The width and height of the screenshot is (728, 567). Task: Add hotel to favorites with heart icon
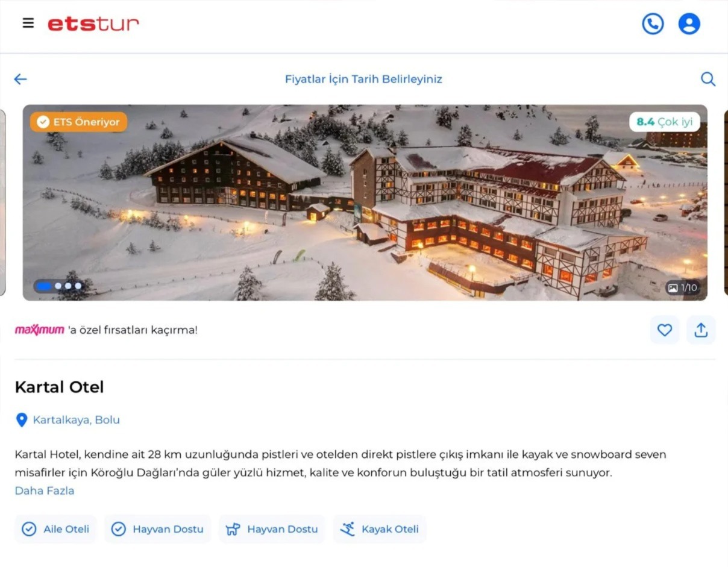pos(664,330)
